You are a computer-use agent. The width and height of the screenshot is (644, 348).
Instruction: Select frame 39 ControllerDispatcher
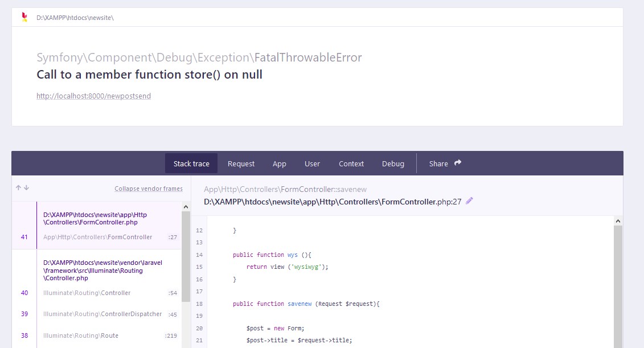click(97, 314)
